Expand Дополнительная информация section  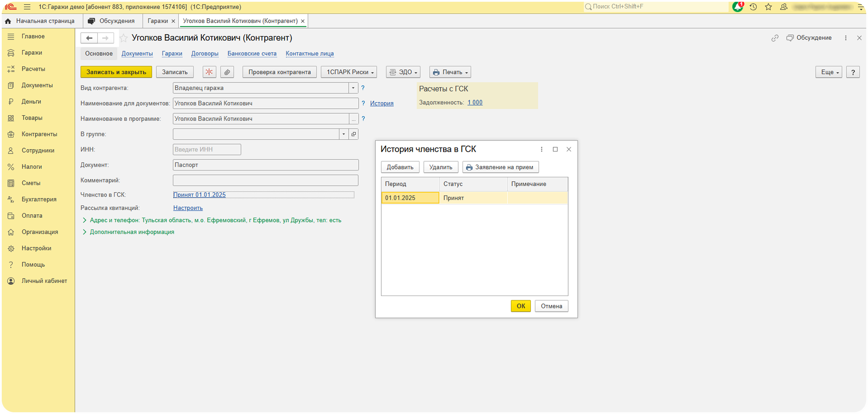pyautogui.click(x=85, y=232)
